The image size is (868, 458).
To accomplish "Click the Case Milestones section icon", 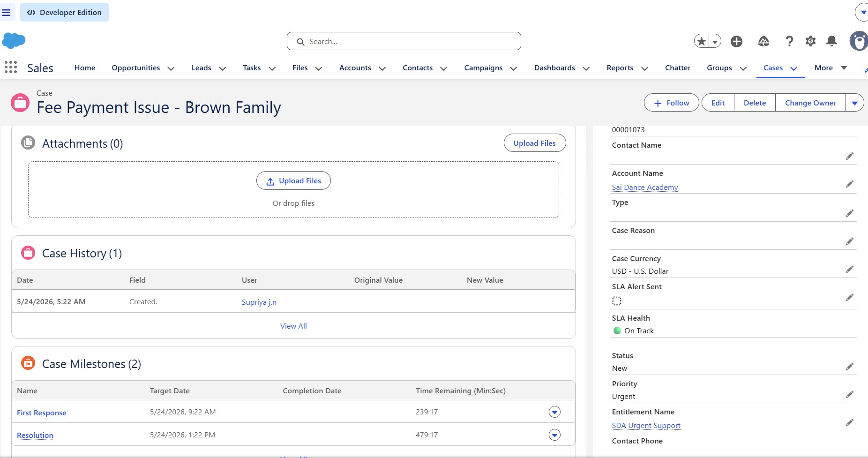I will [x=28, y=363].
